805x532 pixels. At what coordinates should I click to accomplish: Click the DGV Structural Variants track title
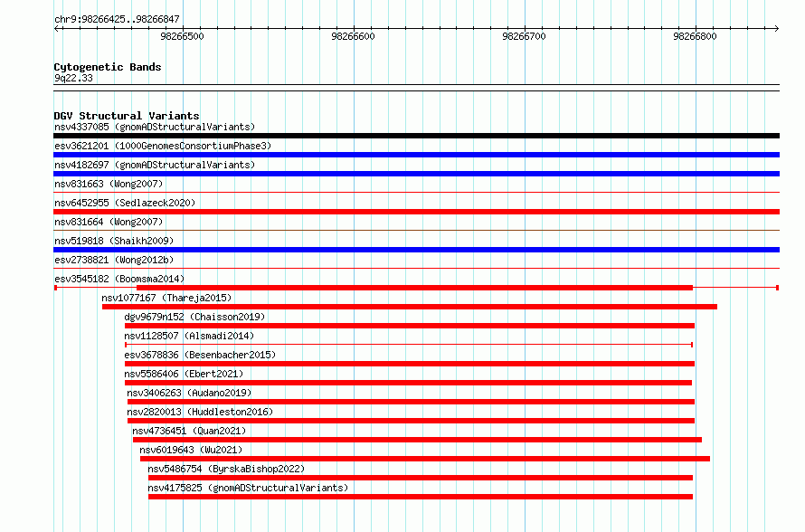point(127,116)
